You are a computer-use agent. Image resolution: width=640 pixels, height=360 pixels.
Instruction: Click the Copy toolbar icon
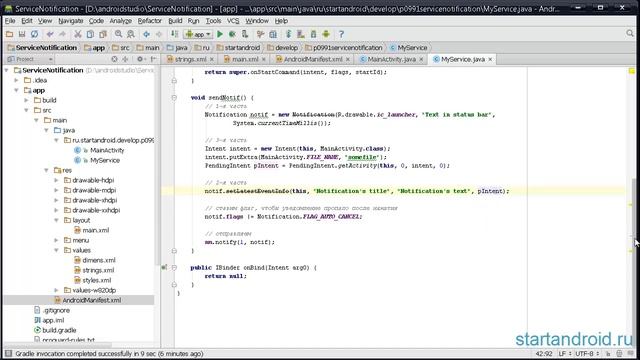point(90,34)
